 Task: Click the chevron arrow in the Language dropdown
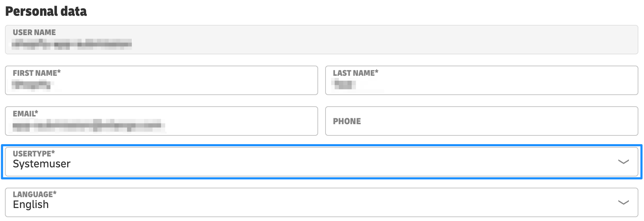pos(623,202)
